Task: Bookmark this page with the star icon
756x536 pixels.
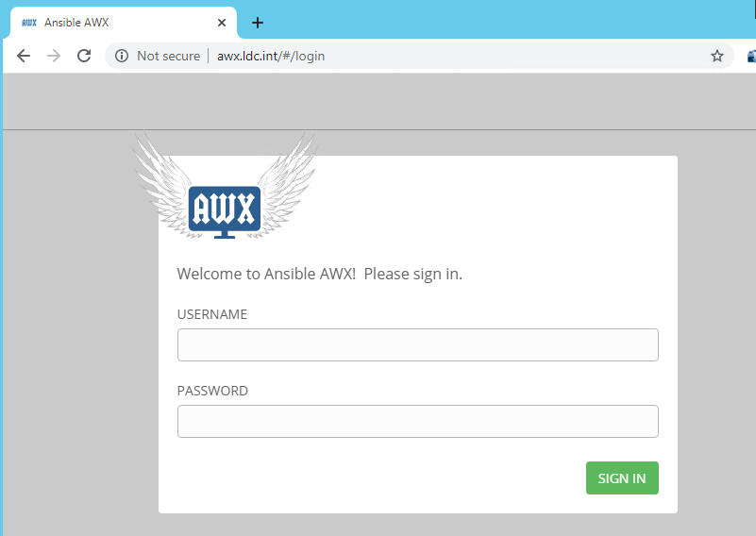Action: point(717,56)
